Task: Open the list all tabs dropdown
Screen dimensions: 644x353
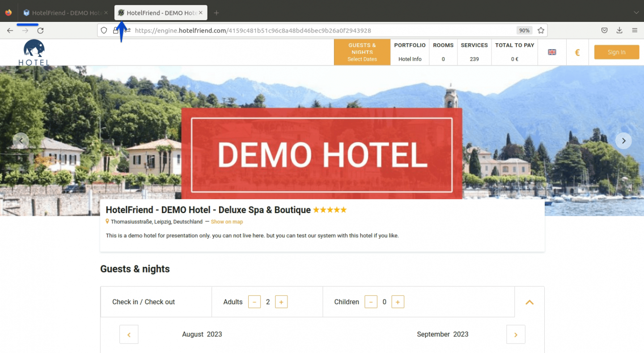Action: [636, 13]
